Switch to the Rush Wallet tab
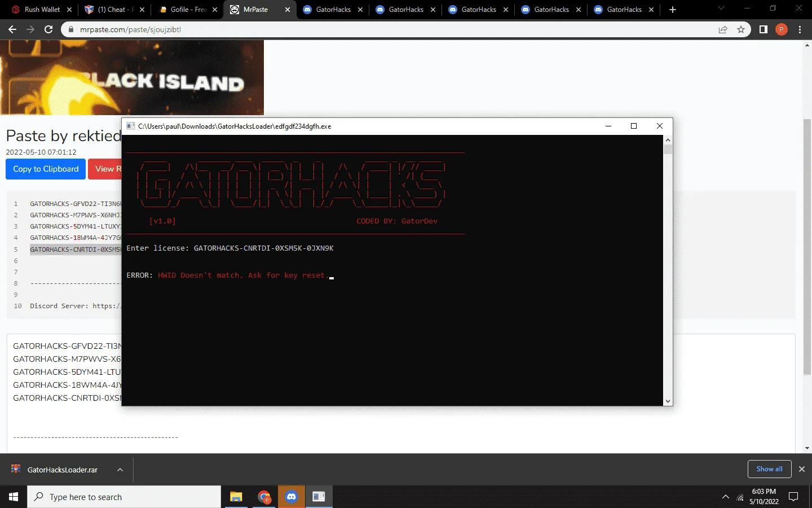 (41, 10)
